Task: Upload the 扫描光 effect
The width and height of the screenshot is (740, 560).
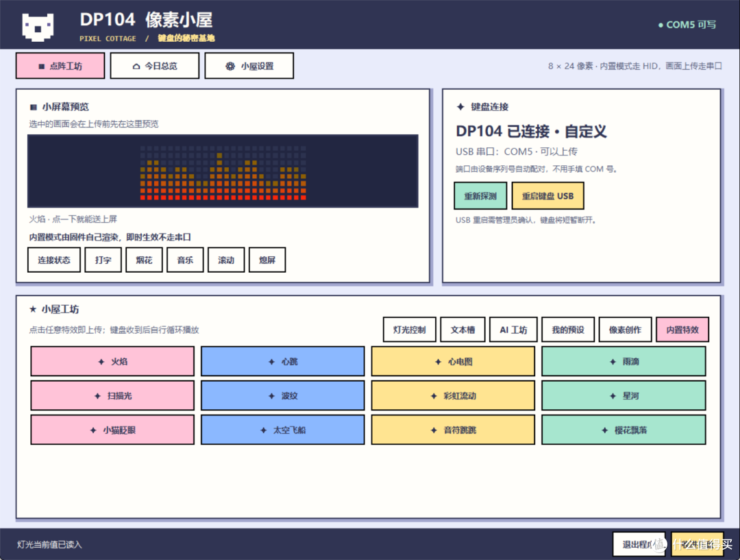Action: [x=112, y=395]
